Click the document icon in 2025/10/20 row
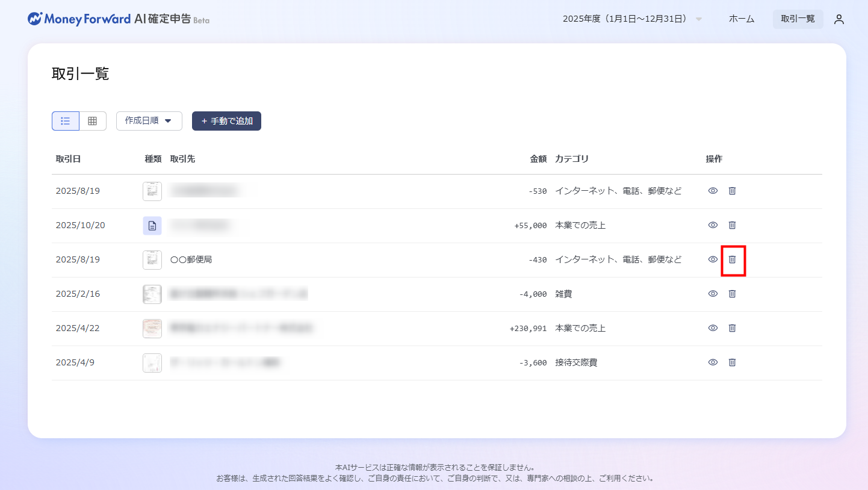This screenshot has width=868, height=490. coord(152,226)
